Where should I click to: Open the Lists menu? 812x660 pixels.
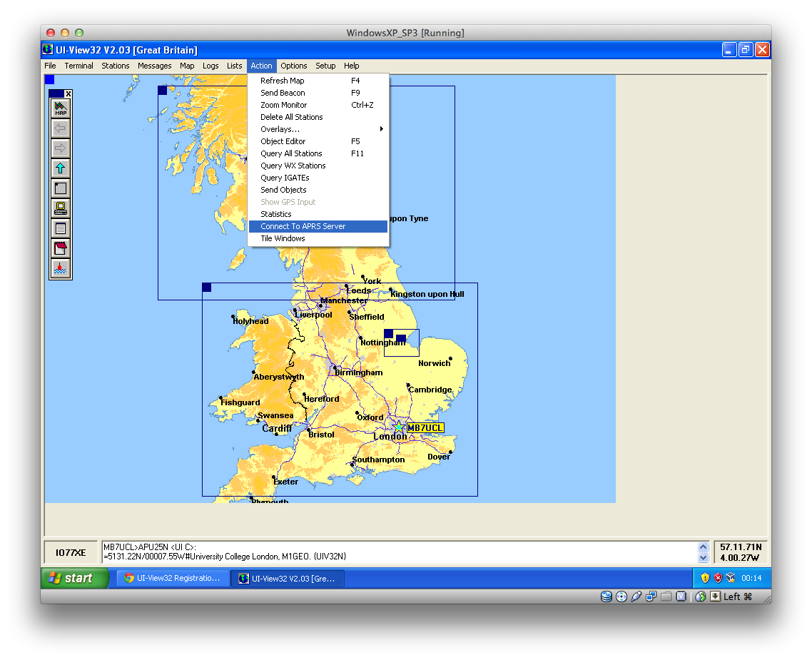[234, 66]
